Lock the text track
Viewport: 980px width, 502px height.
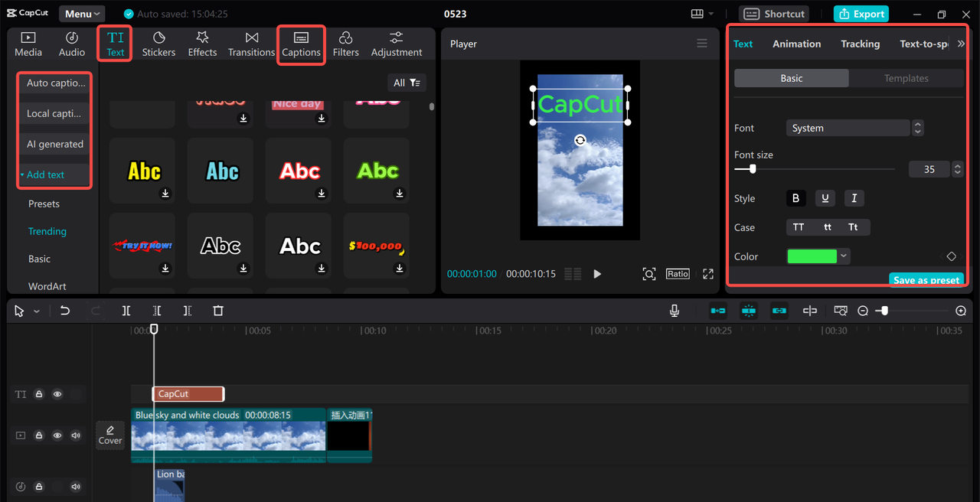point(39,394)
